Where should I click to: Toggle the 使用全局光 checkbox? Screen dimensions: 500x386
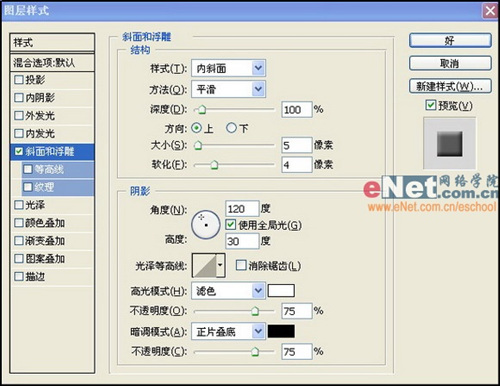pyautogui.click(x=230, y=225)
